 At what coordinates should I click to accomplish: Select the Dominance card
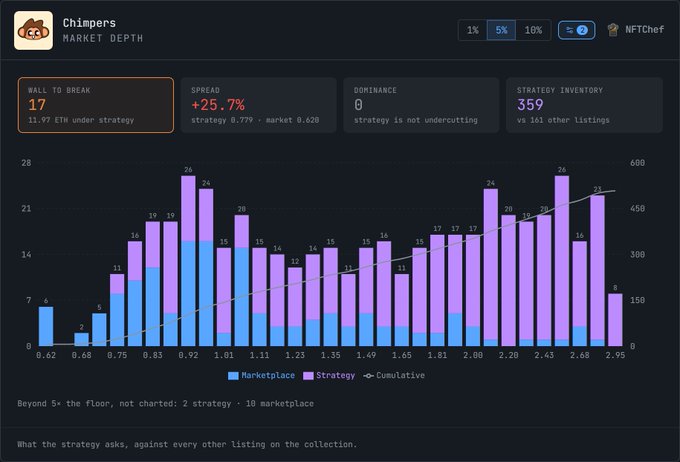pos(421,105)
